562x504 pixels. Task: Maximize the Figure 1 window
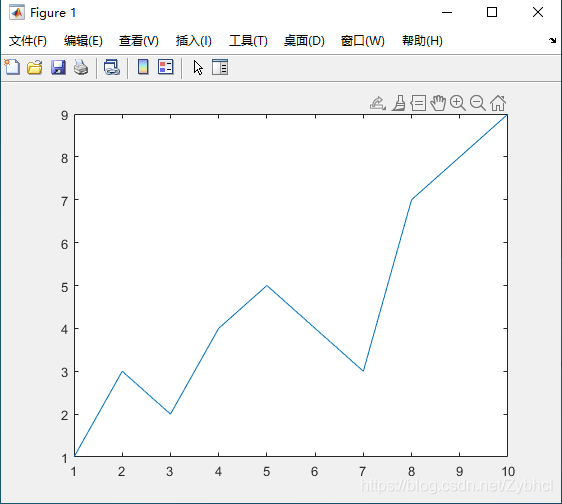point(492,13)
